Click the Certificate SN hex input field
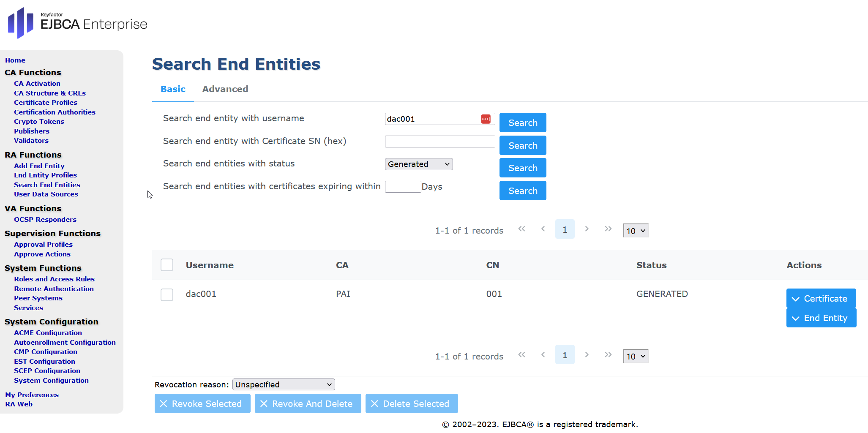The width and height of the screenshot is (868, 433). (439, 142)
